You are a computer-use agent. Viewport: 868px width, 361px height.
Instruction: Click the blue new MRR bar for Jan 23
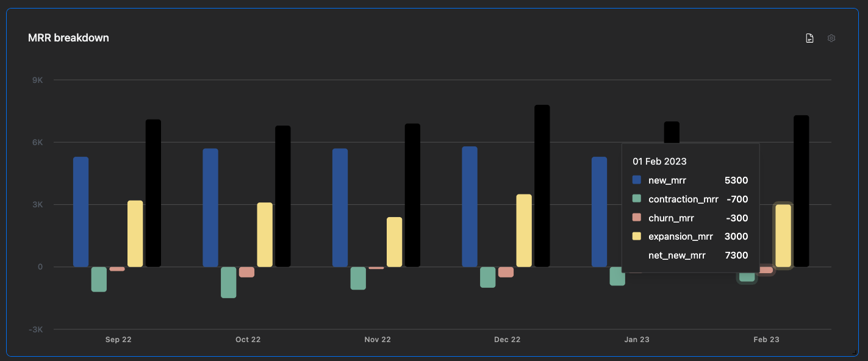[x=599, y=212]
